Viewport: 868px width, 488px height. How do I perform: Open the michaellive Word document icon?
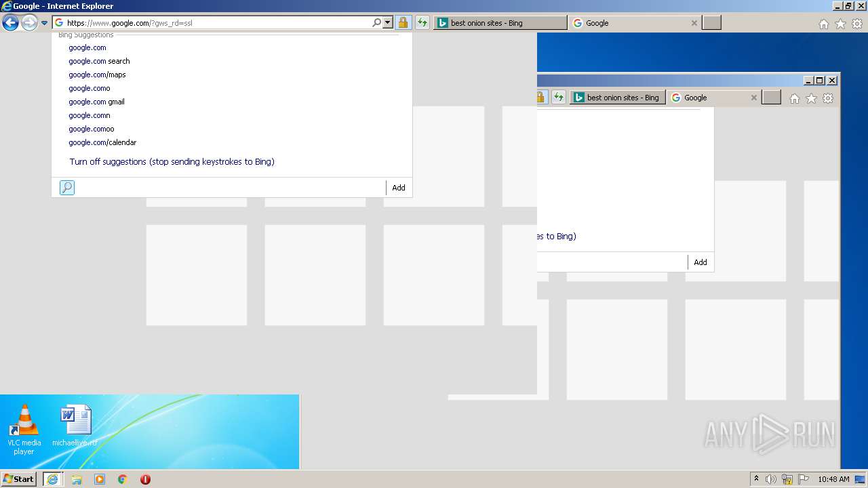[75, 426]
